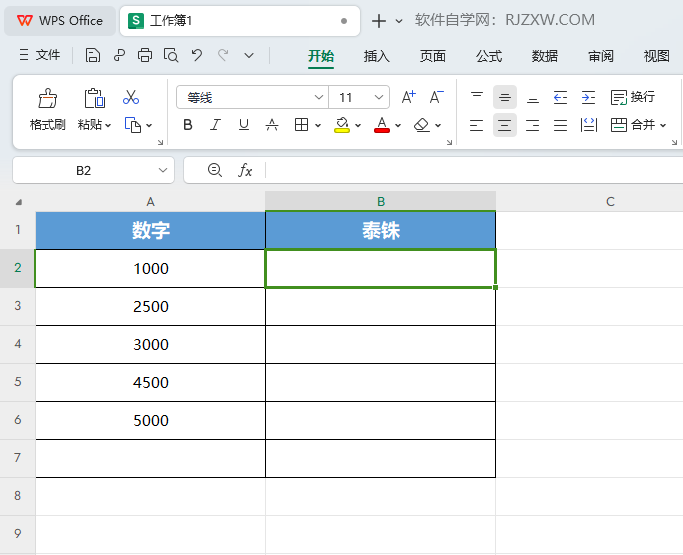The width and height of the screenshot is (683, 555).
Task: Decrease font size with A- icon
Action: 436,97
